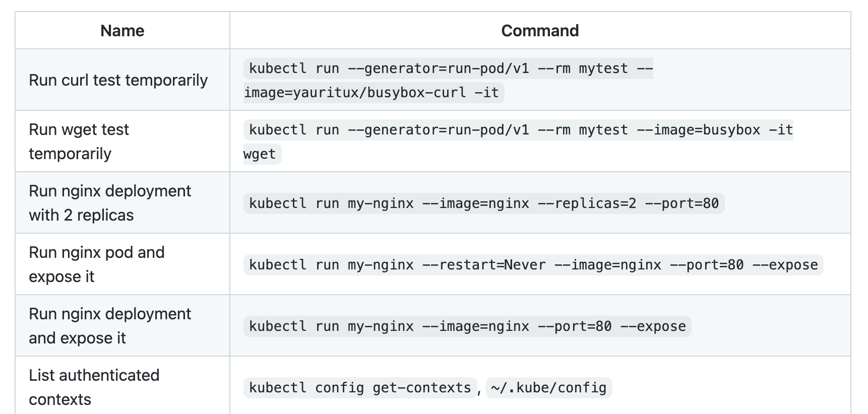Viewport: 868px width, 414px height.
Task: Click the busybox-curl kubectl run command
Action: [448, 80]
